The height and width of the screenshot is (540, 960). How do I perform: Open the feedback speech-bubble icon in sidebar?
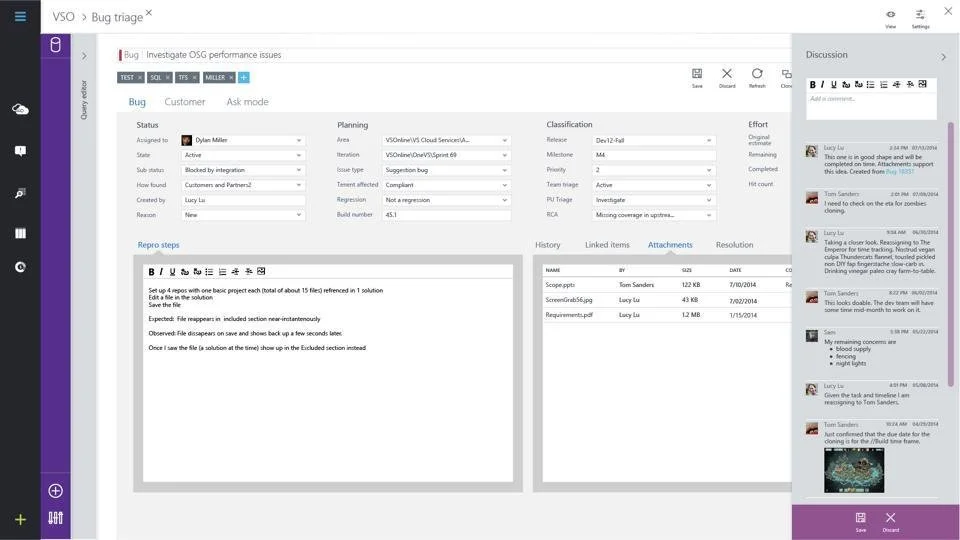tap(20, 151)
